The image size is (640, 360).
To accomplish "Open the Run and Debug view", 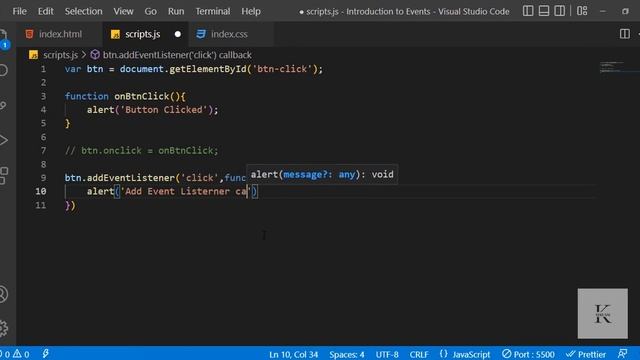I will click(x=4, y=140).
